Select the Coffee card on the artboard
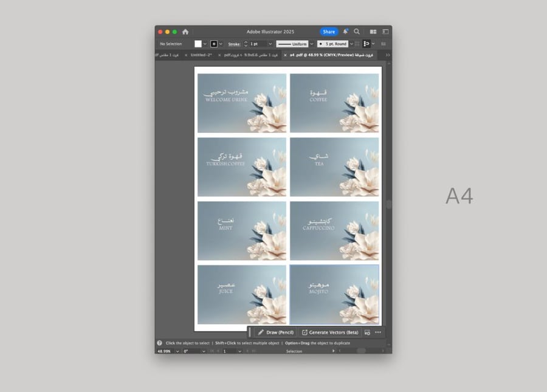Viewport: 547px width, 392px height. [334, 103]
